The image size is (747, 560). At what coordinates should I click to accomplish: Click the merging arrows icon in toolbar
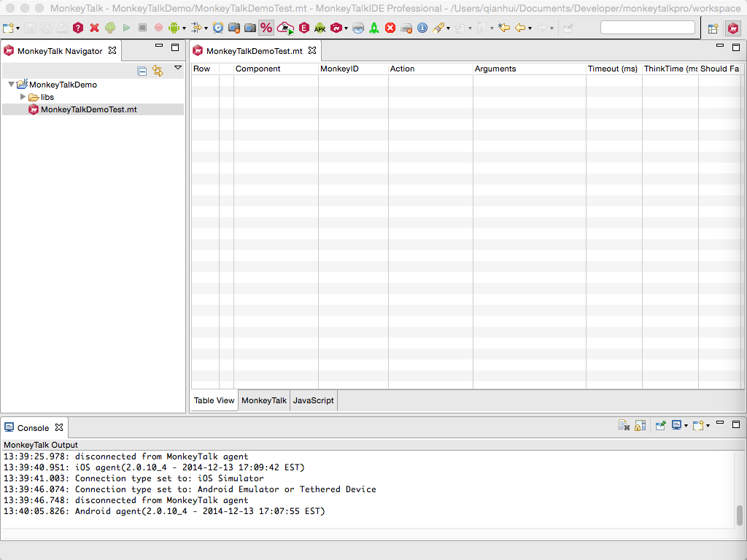point(196,28)
